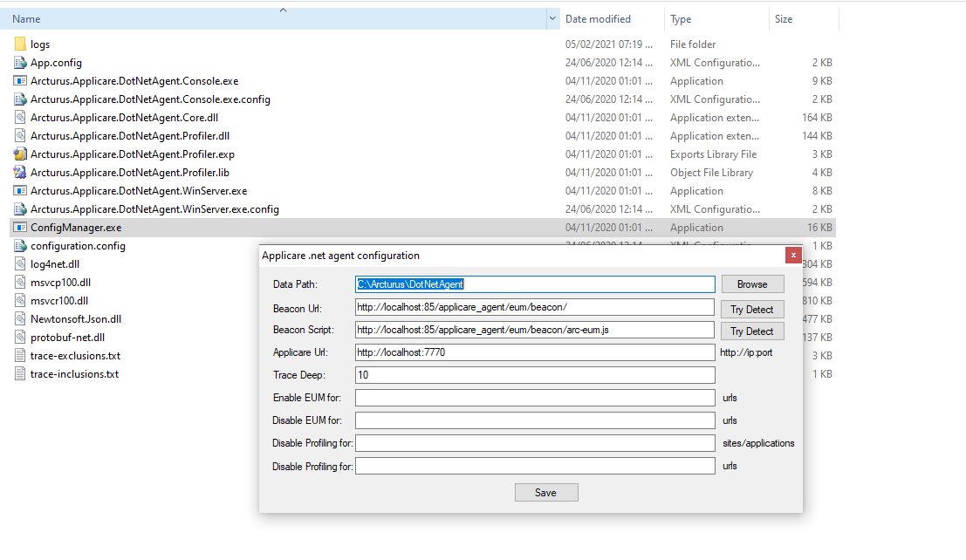Select the Arcturus.Applicare.DotNetAgent.Profiler.exp file icon
Screen dimensions: 966x560
[x=20, y=154]
